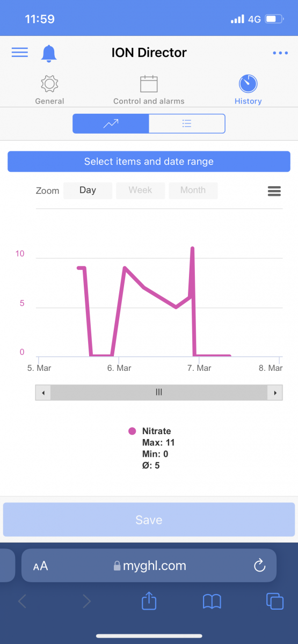Set chart zoom to Month

point(193,191)
